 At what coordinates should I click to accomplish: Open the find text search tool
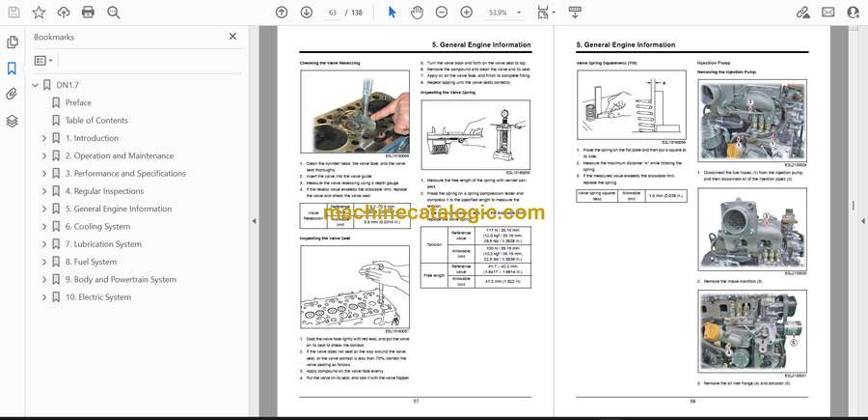coord(114,13)
